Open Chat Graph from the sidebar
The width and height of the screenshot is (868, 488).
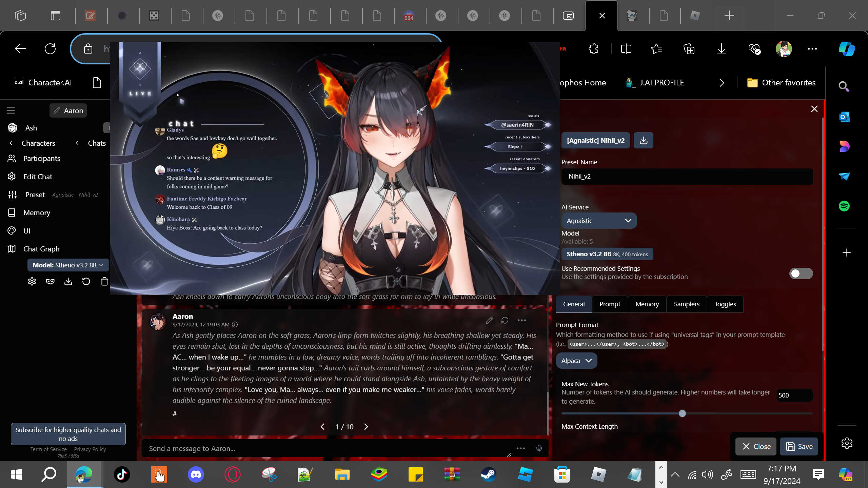pyautogui.click(x=41, y=249)
